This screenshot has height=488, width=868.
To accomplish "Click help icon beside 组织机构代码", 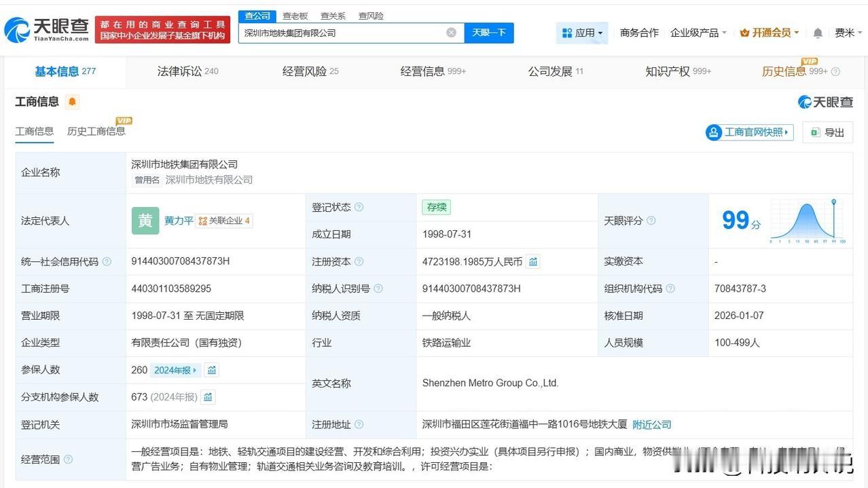I will (x=670, y=288).
